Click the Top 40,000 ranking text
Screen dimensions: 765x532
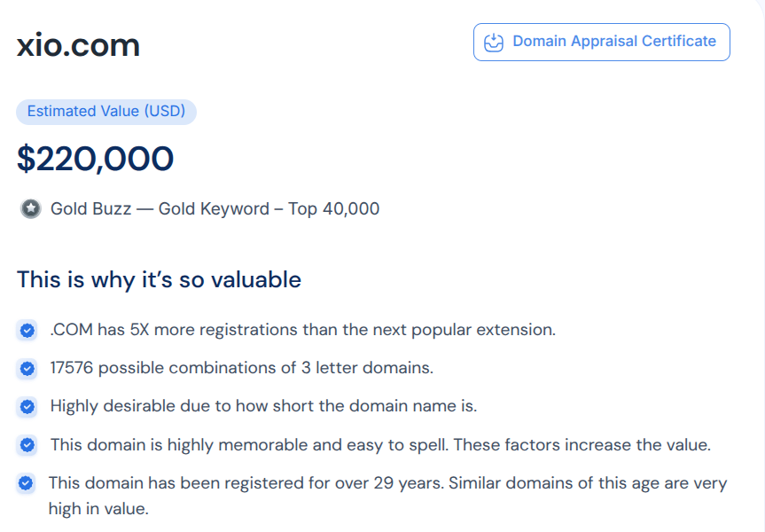pos(333,209)
